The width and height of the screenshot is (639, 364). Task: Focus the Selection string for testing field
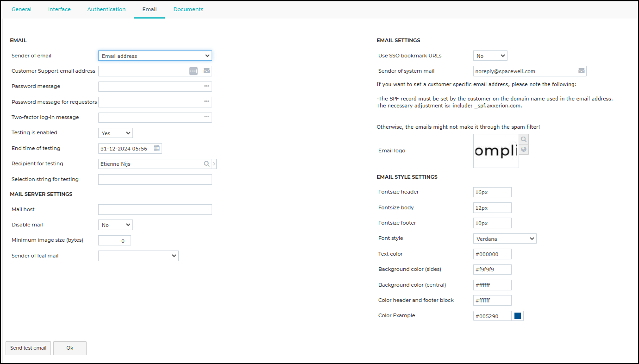pos(155,179)
